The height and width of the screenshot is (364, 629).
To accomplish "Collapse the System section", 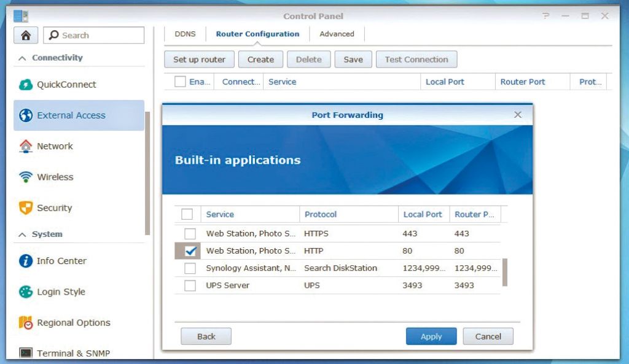I will [23, 234].
